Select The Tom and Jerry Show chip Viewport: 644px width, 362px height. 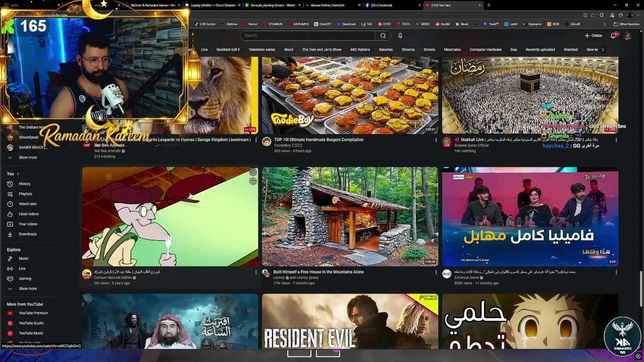point(321,49)
